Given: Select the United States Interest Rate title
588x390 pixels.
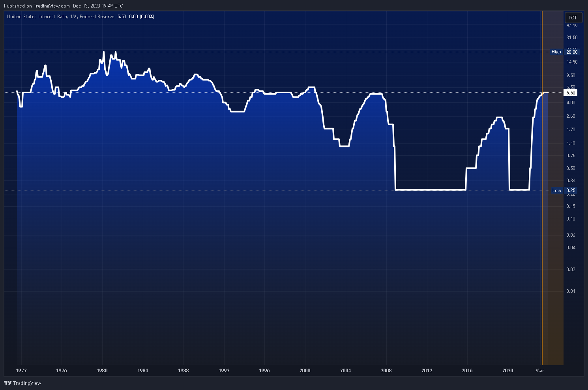Looking at the screenshot, I should (x=37, y=17).
